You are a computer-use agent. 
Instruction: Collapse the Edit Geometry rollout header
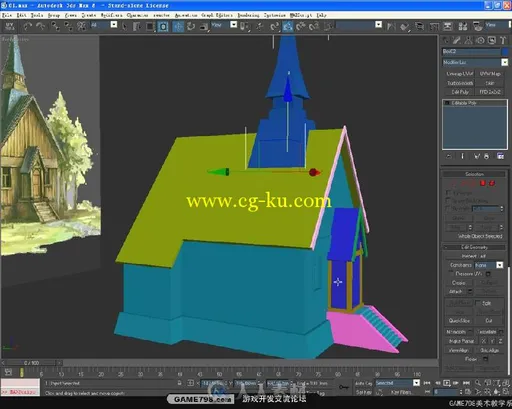click(x=474, y=247)
